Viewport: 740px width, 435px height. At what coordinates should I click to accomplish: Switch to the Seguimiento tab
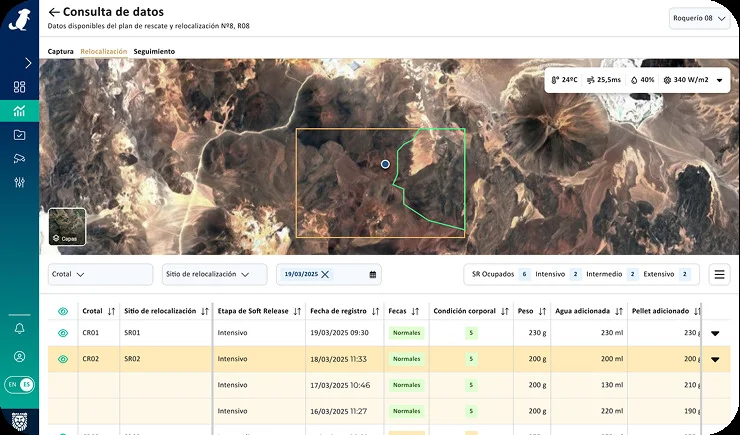coord(154,51)
